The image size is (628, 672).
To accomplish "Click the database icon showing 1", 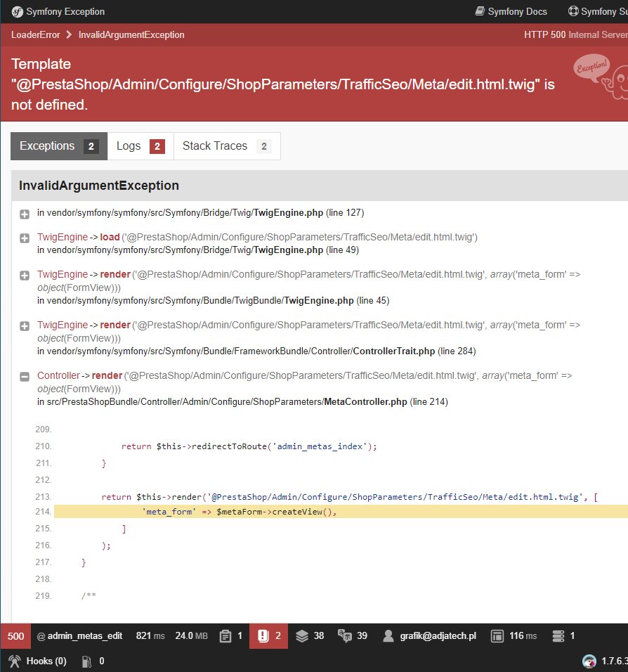I will (558, 636).
